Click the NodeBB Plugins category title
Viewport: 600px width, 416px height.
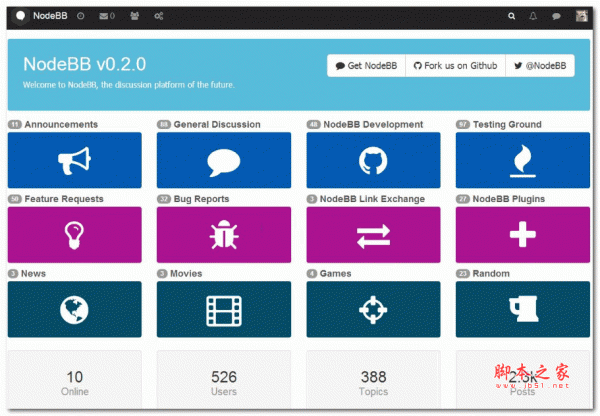pyautogui.click(x=509, y=199)
